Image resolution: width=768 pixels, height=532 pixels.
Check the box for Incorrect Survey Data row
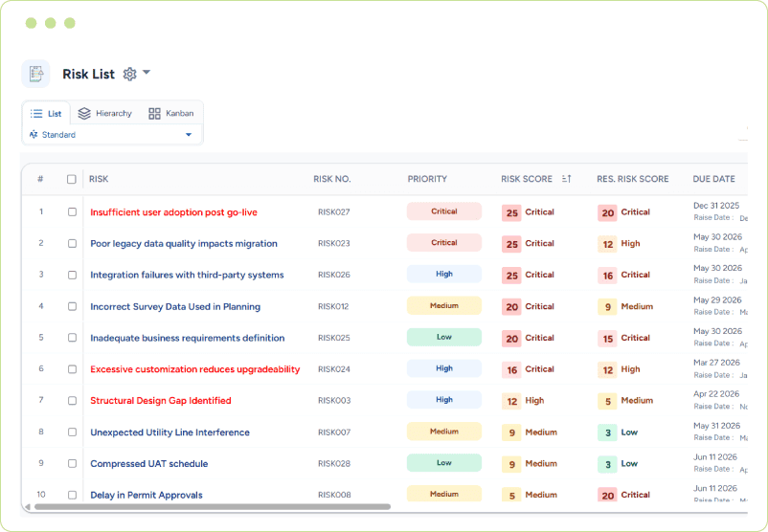[72, 306]
